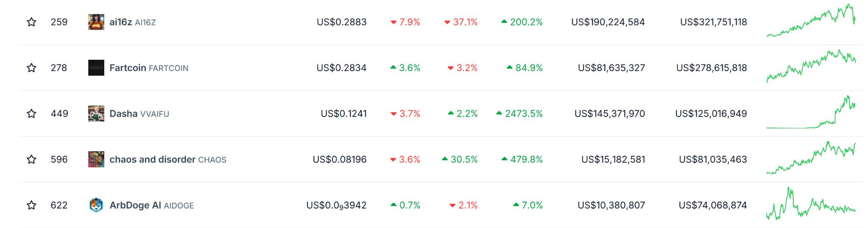The width and height of the screenshot is (868, 228).
Task: Click the ArbDoge AI sparkline chart
Action: point(811,204)
